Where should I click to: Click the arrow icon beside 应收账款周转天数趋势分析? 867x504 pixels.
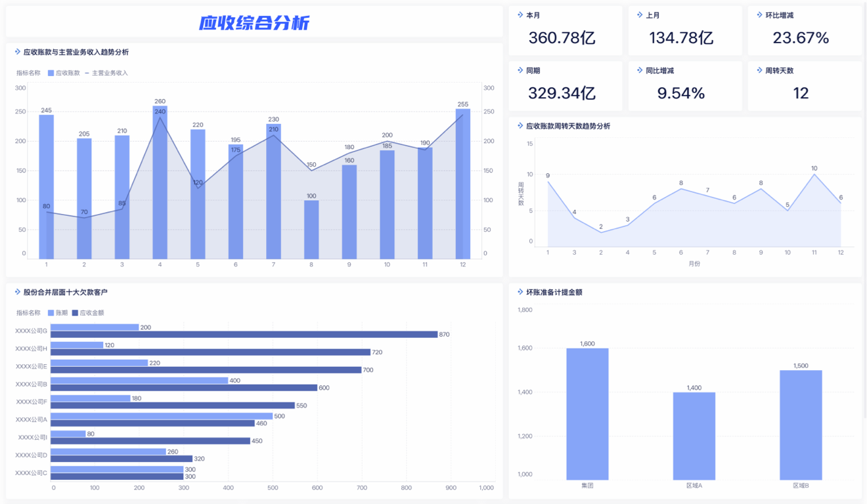[x=518, y=126]
